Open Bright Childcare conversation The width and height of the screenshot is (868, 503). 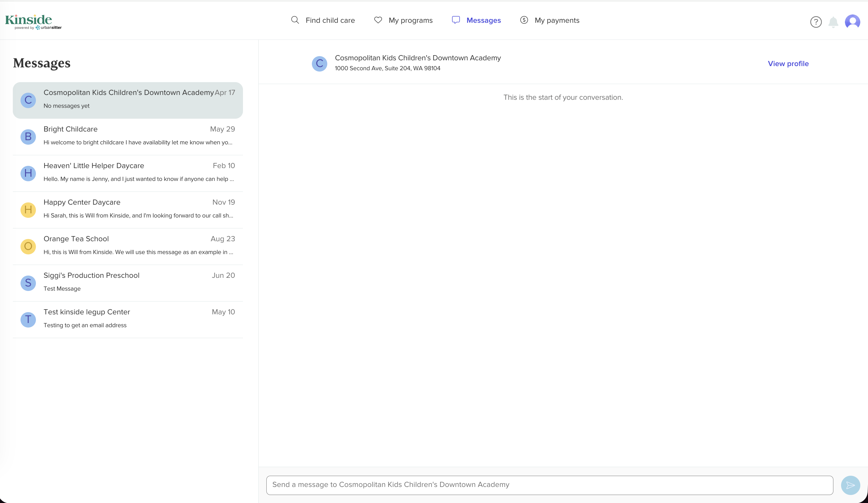tap(128, 137)
